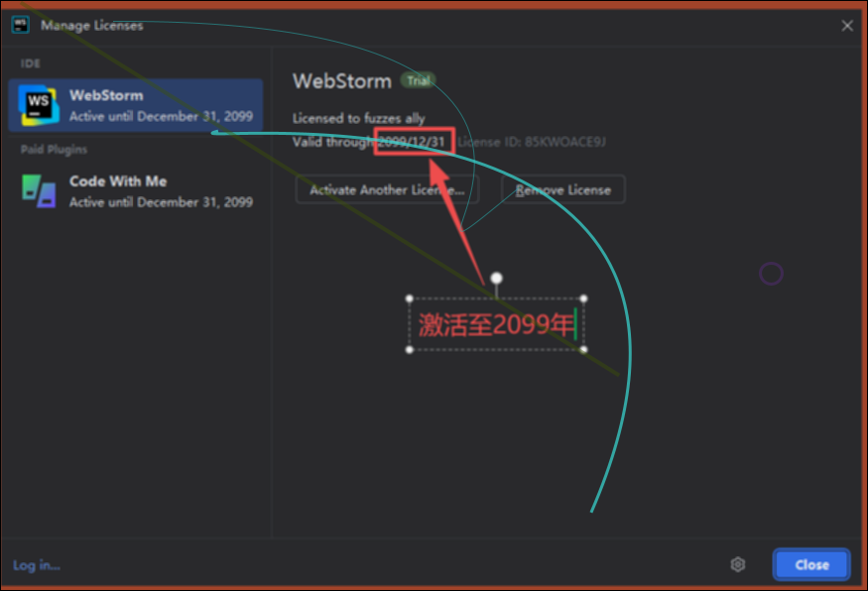Click the Manage Licenses title bar icon
This screenshot has width=868, height=591.
pyautogui.click(x=21, y=25)
